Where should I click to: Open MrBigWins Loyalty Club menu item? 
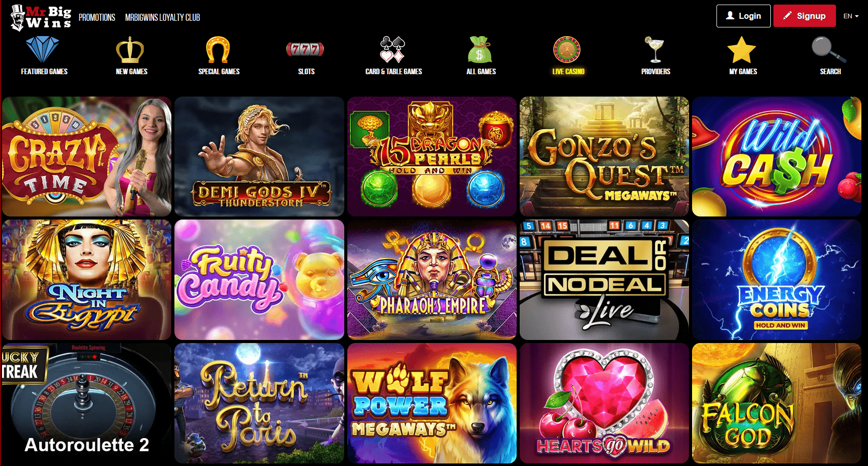pyautogui.click(x=163, y=17)
